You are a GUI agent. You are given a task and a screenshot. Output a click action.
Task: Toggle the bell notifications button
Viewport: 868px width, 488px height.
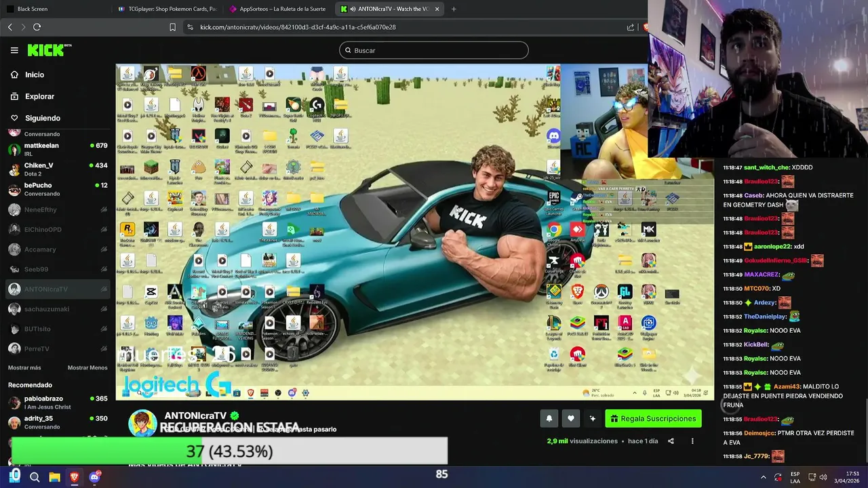click(x=549, y=419)
